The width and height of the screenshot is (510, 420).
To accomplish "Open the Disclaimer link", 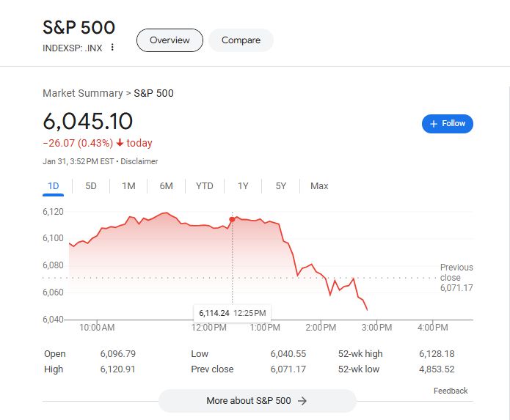I will (x=139, y=161).
